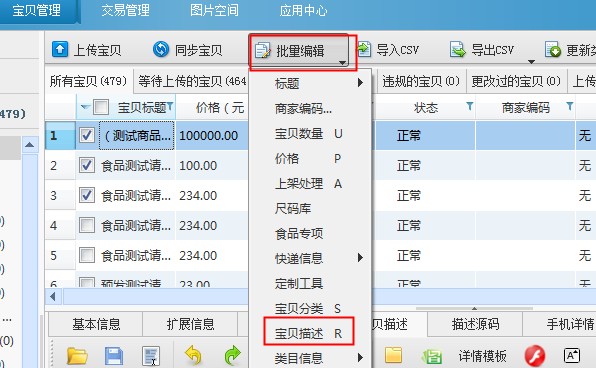Click the 更新 download icon in toolbar
The image size is (596, 368).
(x=553, y=49)
